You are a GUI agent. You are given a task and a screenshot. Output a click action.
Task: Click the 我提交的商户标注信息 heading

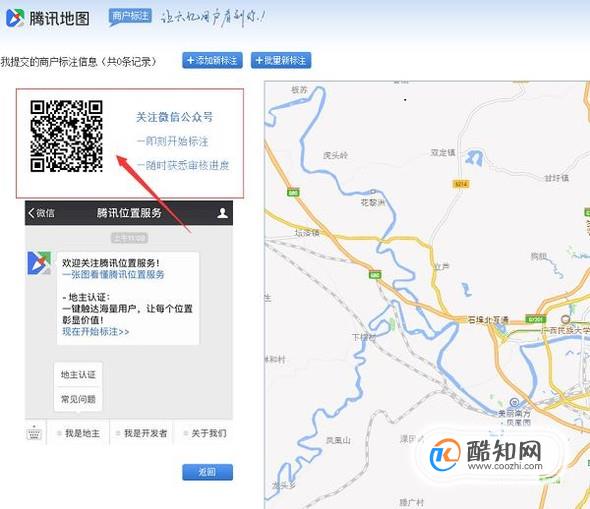(x=49, y=61)
